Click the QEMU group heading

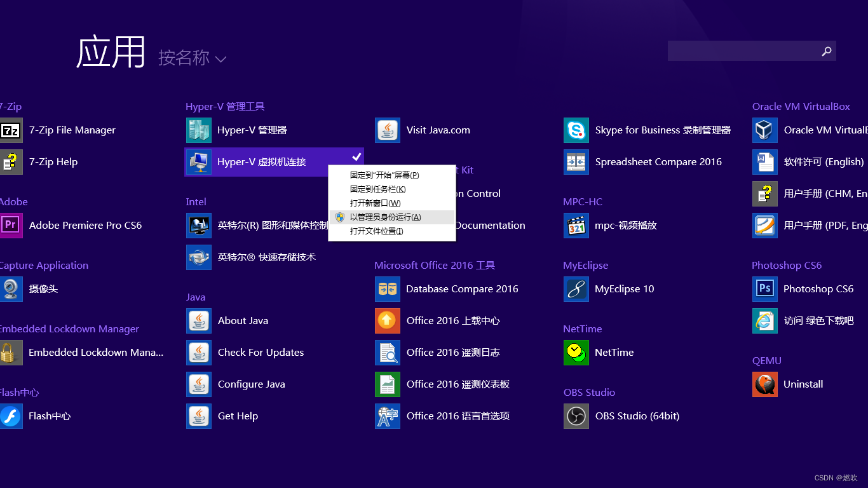(x=767, y=361)
